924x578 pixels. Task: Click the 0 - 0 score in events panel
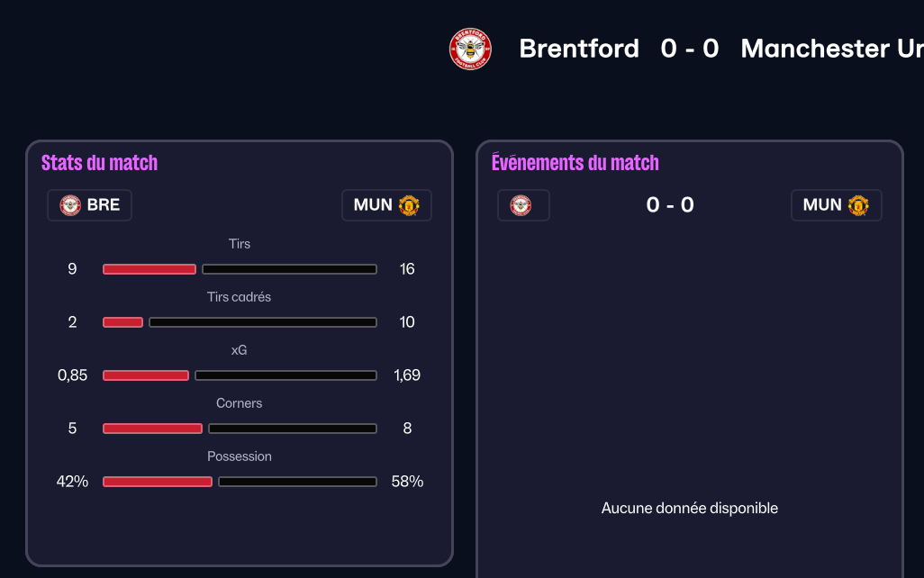pyautogui.click(x=670, y=205)
